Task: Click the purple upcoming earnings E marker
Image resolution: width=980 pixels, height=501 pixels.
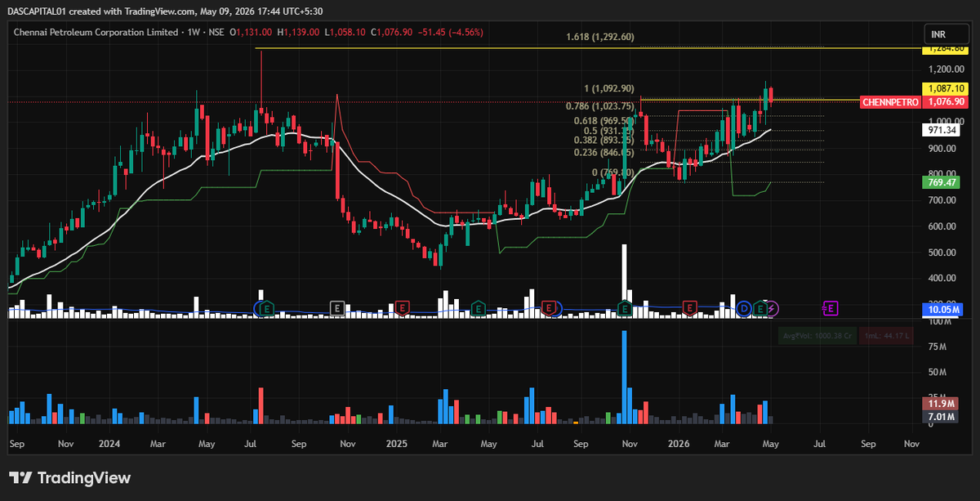Action: click(x=831, y=308)
